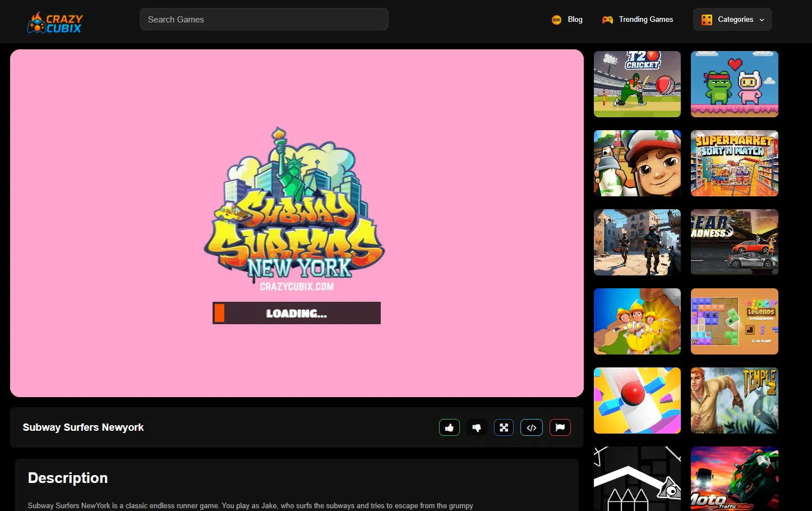This screenshot has width=812, height=511.
Task: Open the miners digging game thumbnail
Action: click(x=637, y=321)
